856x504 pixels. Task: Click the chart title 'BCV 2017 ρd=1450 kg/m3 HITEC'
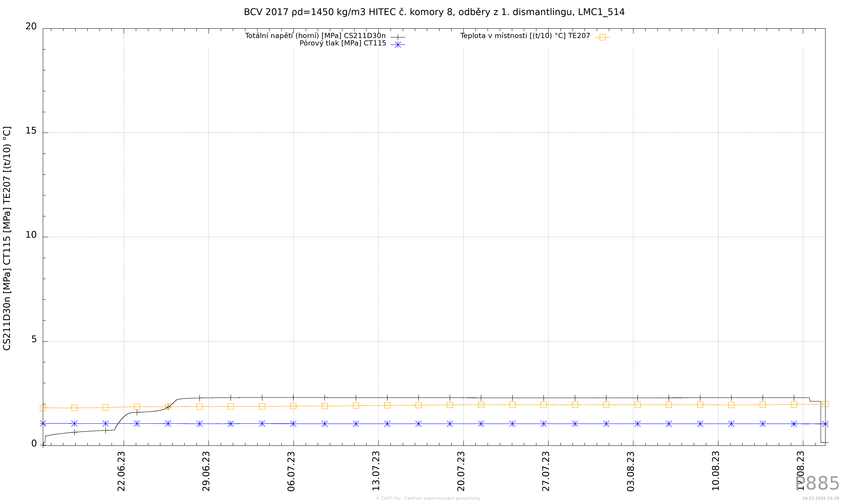pyautogui.click(x=320, y=12)
